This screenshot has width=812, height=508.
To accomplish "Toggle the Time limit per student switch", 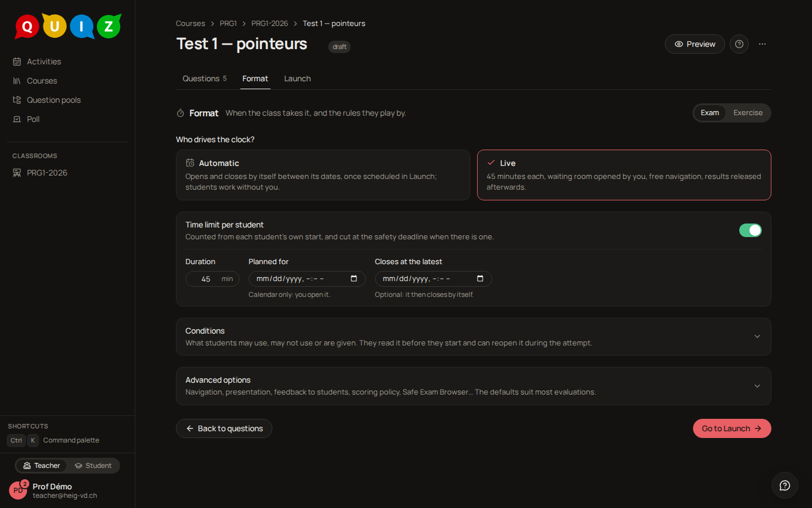I will [751, 230].
